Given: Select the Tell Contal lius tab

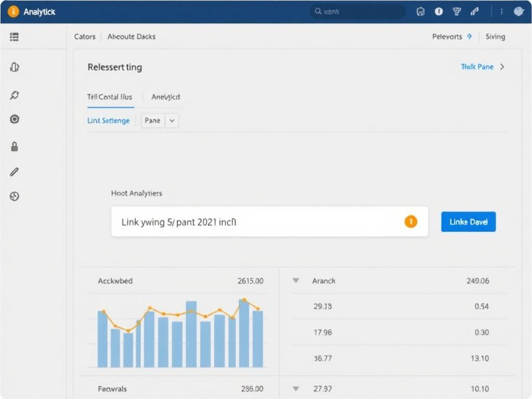Looking at the screenshot, I should 110,97.
